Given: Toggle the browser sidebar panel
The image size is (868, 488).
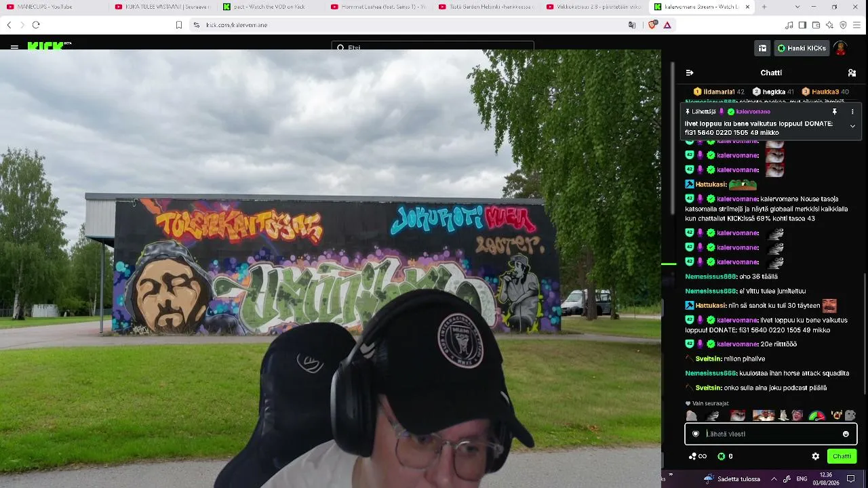Looking at the screenshot, I should tap(802, 25).
